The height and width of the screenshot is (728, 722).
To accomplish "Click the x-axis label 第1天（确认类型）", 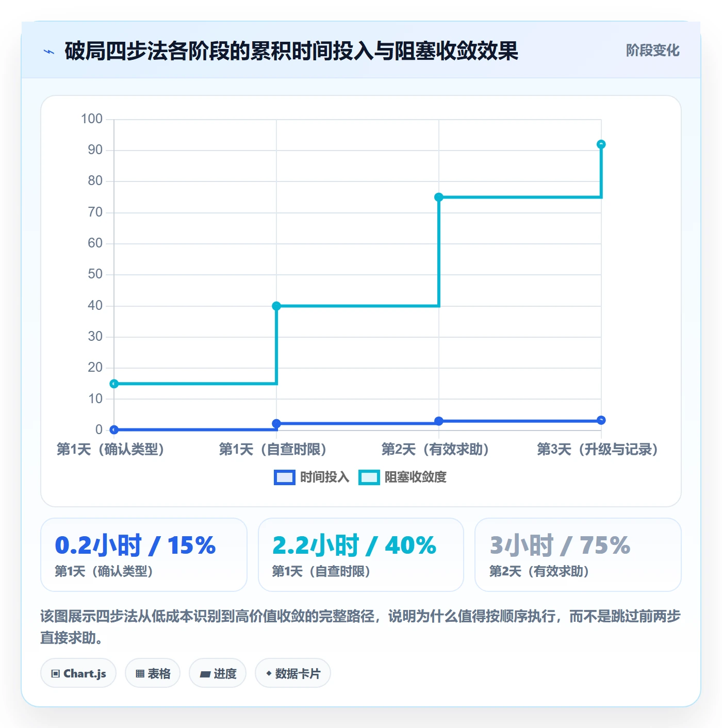I will click(x=110, y=449).
